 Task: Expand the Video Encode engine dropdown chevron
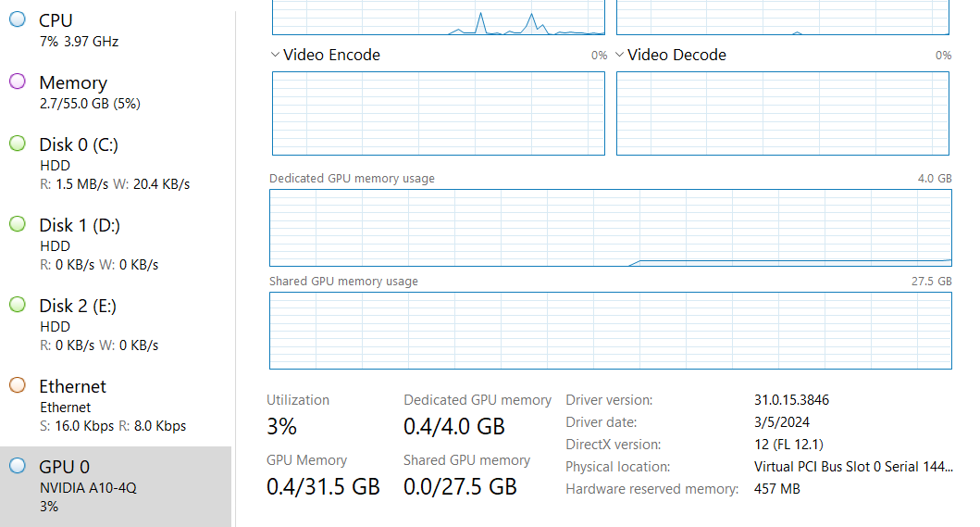pyautogui.click(x=275, y=55)
